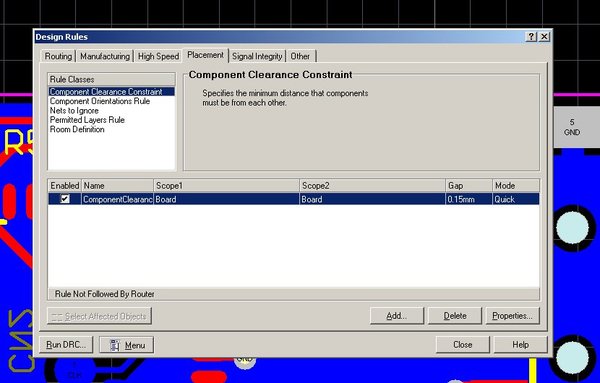Click the Mode column header
This screenshot has width=600, height=383.
tap(516, 186)
